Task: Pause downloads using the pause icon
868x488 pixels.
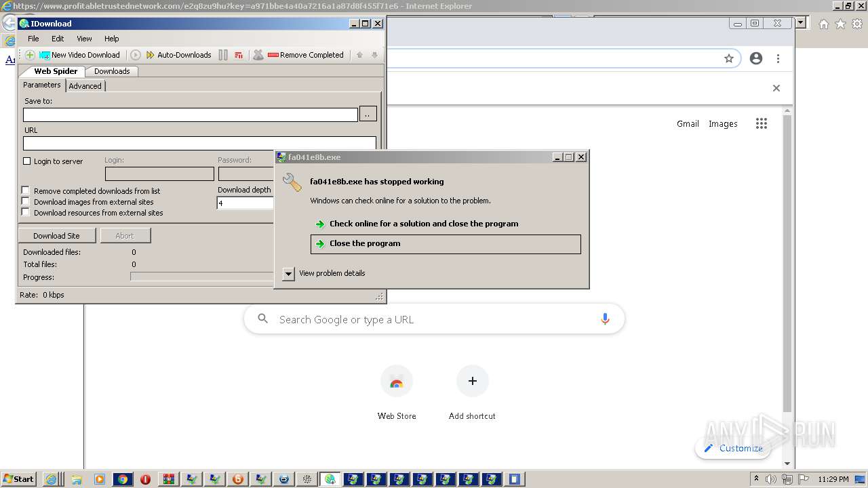Action: pos(223,55)
